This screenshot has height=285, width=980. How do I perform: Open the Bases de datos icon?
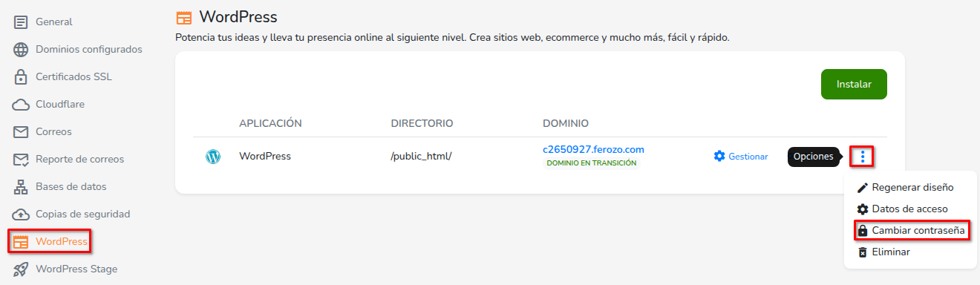pos(21,187)
